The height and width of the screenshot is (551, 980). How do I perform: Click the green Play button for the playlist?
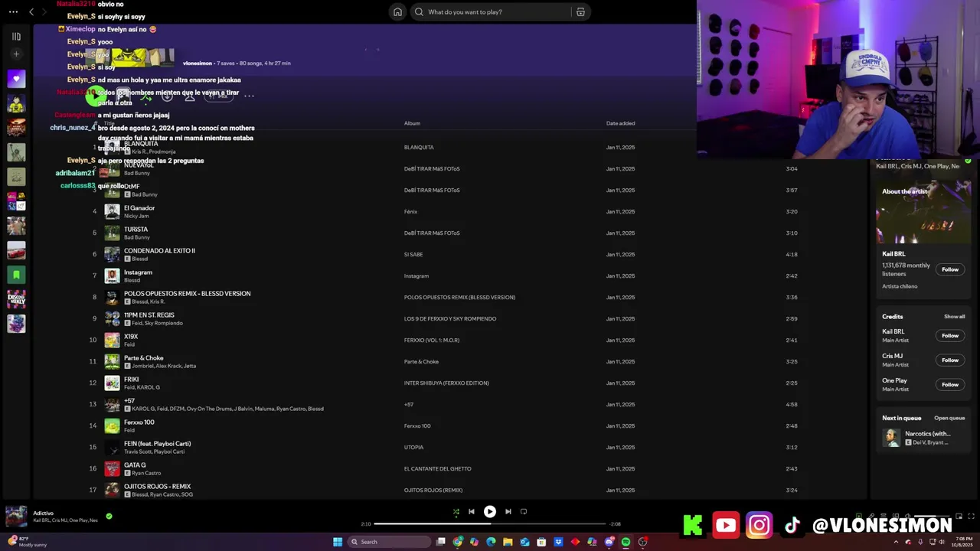[x=95, y=96]
